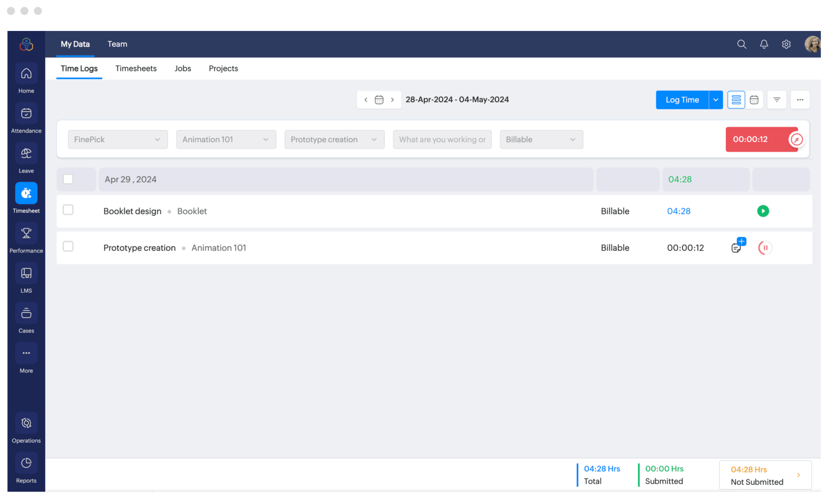Image resolution: width=828 pixels, height=504 pixels.
Task: Switch to the Projects tab
Action: 223,68
